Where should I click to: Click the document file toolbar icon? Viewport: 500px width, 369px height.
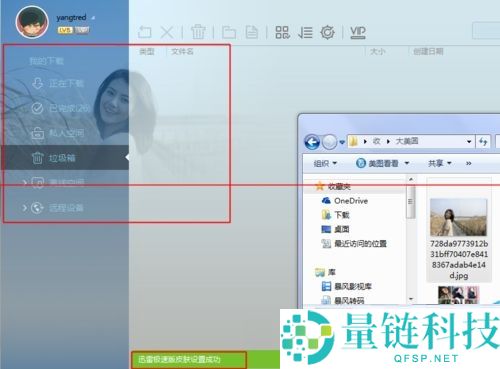tap(251, 32)
